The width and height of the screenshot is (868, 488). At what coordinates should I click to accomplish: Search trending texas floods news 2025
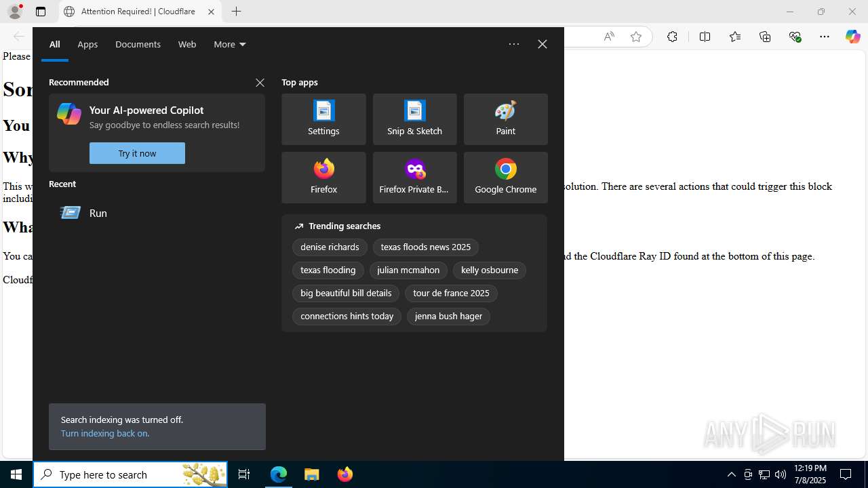(426, 247)
